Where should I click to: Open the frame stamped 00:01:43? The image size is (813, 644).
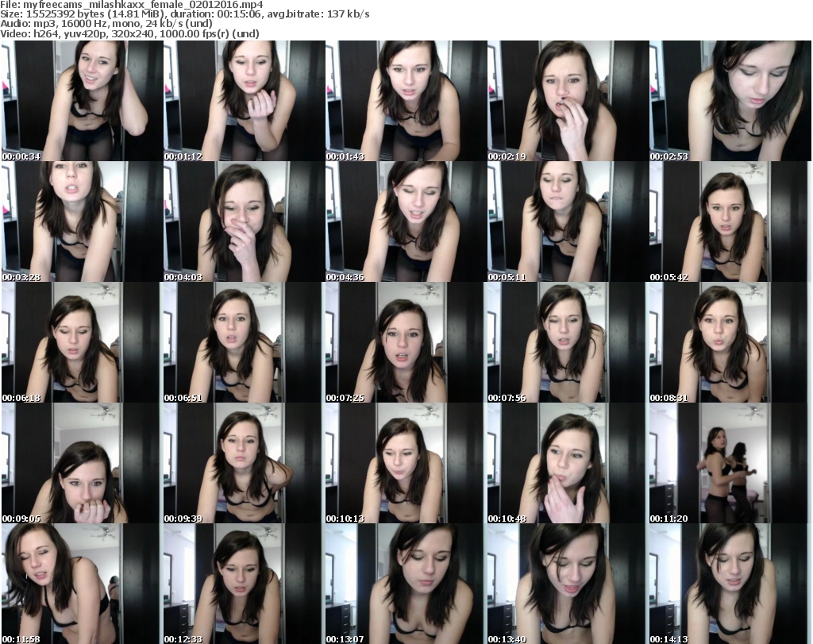click(406, 101)
